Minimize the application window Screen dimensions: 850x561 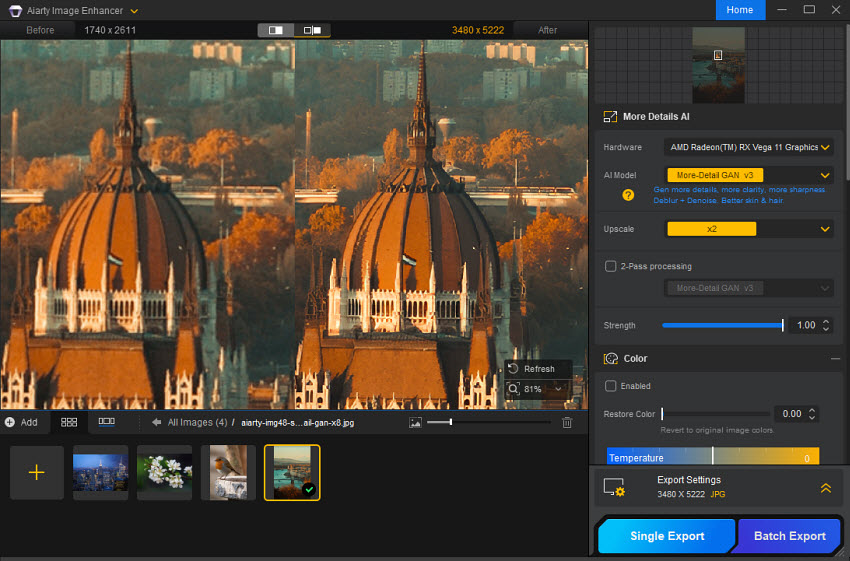pos(782,10)
